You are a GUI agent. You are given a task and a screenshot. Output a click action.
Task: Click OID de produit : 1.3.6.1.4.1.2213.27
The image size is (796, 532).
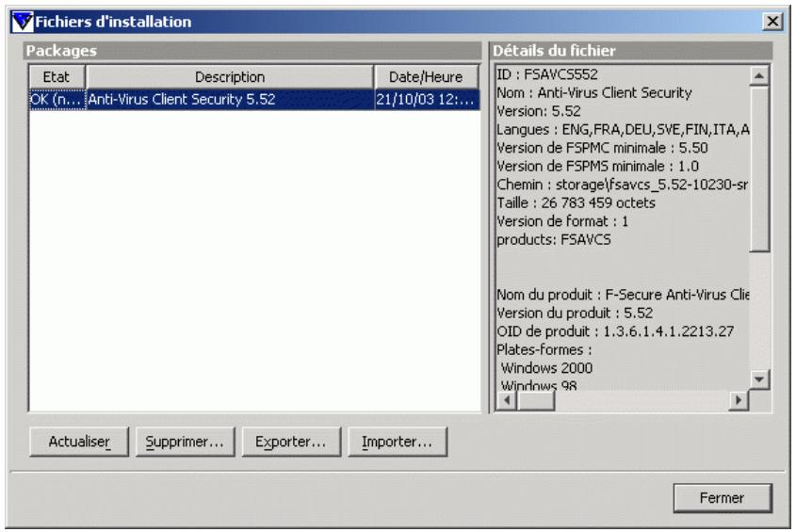(615, 331)
